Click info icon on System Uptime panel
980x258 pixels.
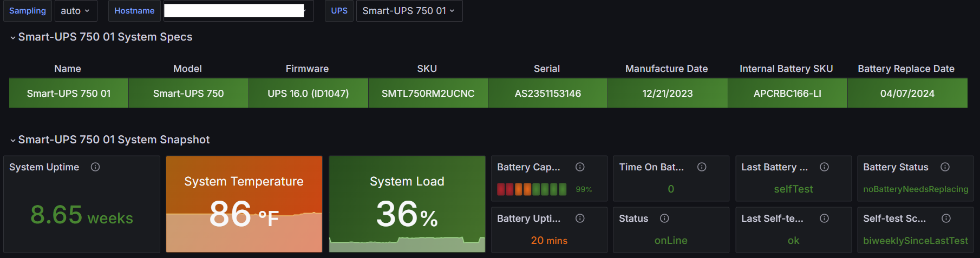95,167
